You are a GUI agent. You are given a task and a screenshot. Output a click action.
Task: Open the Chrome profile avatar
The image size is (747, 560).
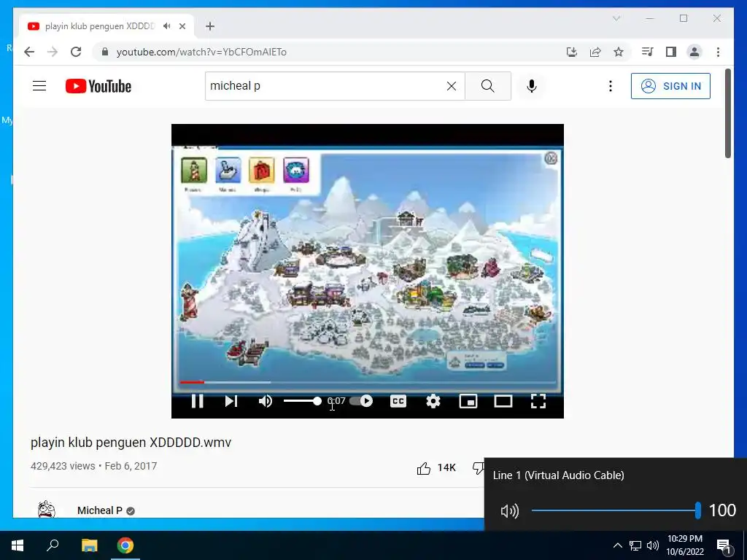tap(694, 52)
